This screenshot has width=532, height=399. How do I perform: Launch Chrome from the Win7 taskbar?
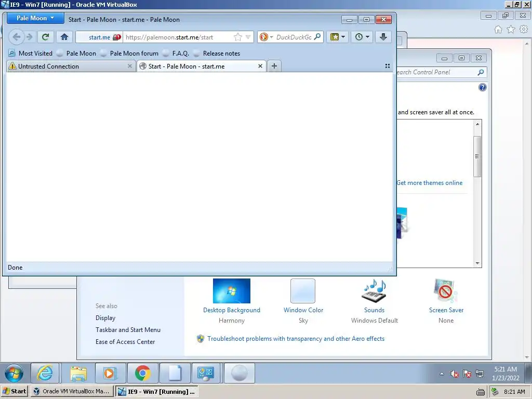(143, 373)
